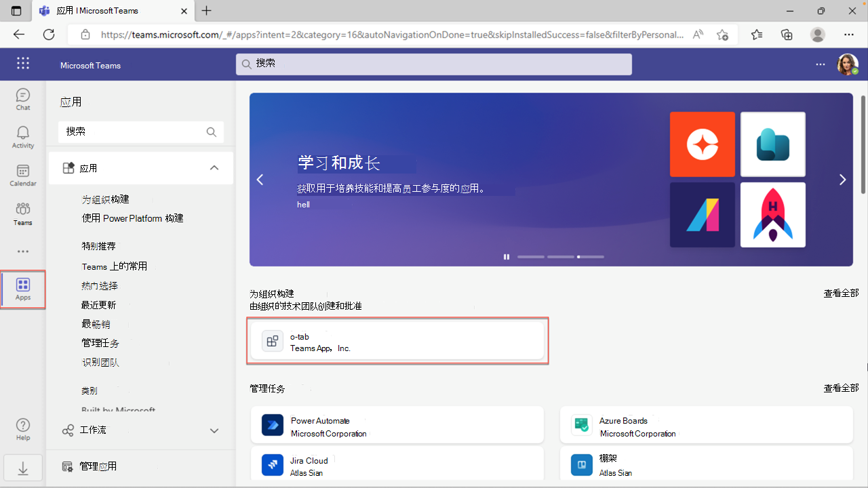Open the Jira Cloud app card
The height and width of the screenshot is (488, 868).
[x=397, y=465]
